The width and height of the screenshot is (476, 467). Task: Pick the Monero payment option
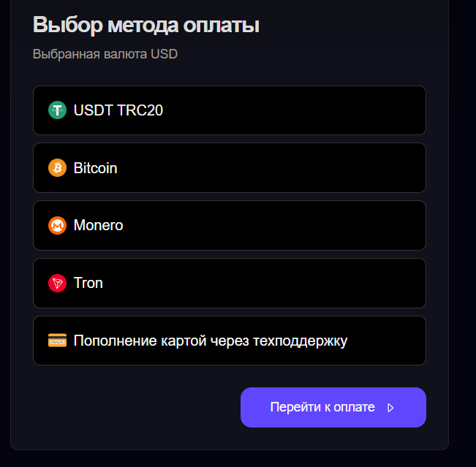click(x=229, y=225)
